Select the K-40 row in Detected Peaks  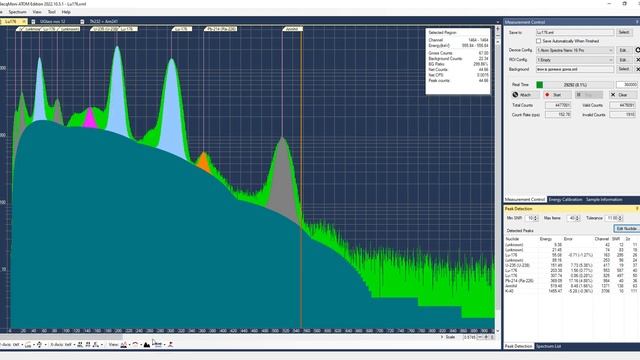click(x=571, y=291)
